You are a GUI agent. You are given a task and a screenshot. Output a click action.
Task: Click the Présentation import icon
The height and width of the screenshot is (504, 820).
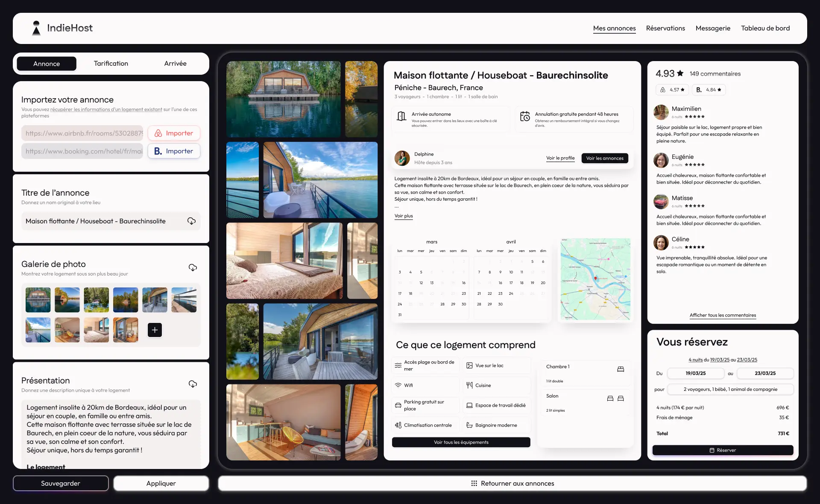point(193,384)
